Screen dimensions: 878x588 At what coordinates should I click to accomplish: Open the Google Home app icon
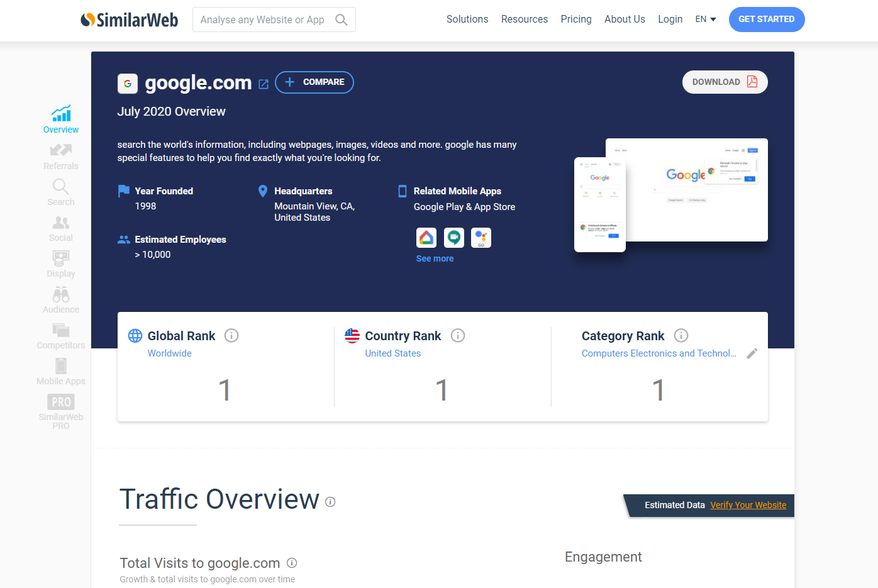[426, 237]
